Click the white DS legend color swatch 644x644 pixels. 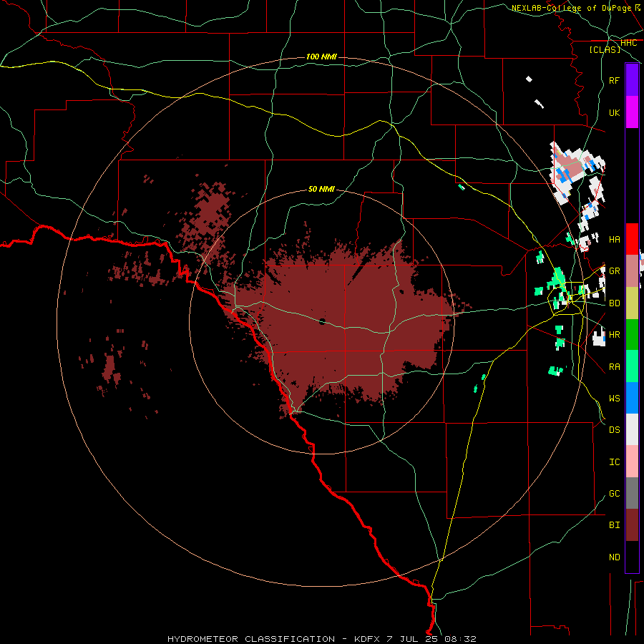(632, 429)
